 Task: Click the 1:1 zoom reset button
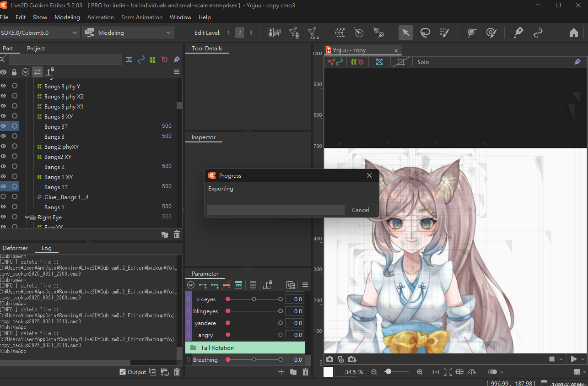click(436, 372)
